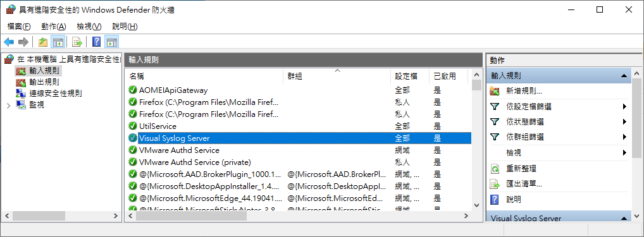Click the 新增規則 icon in actions pane

(495, 92)
